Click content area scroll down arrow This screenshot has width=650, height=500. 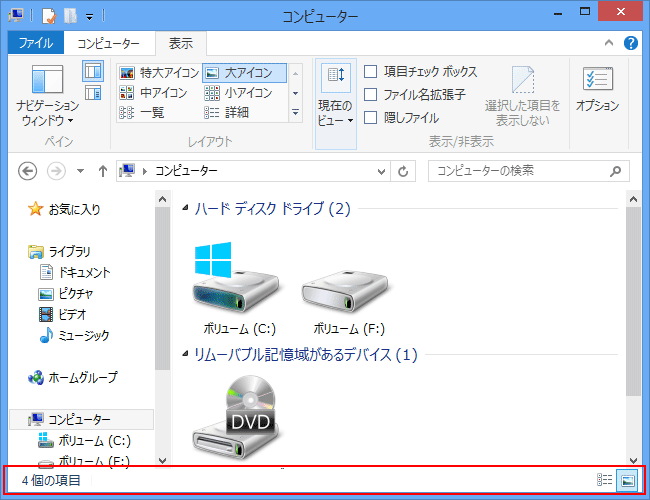pyautogui.click(x=633, y=461)
